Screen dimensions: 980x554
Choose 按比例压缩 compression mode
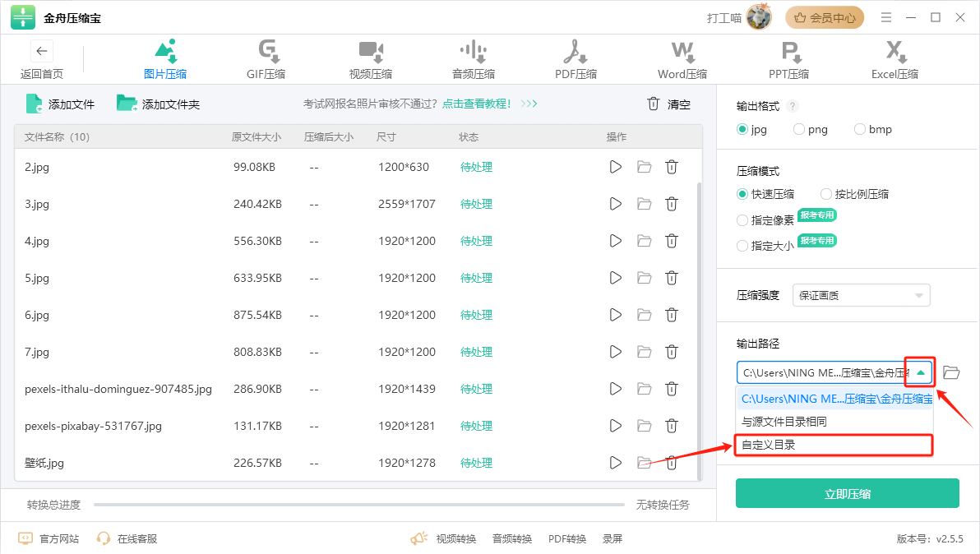(854, 194)
